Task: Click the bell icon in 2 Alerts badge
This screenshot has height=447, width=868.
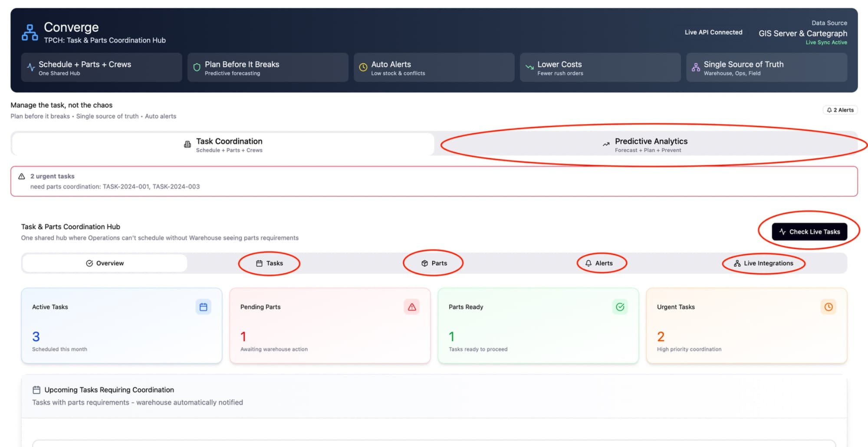Action: (x=829, y=110)
